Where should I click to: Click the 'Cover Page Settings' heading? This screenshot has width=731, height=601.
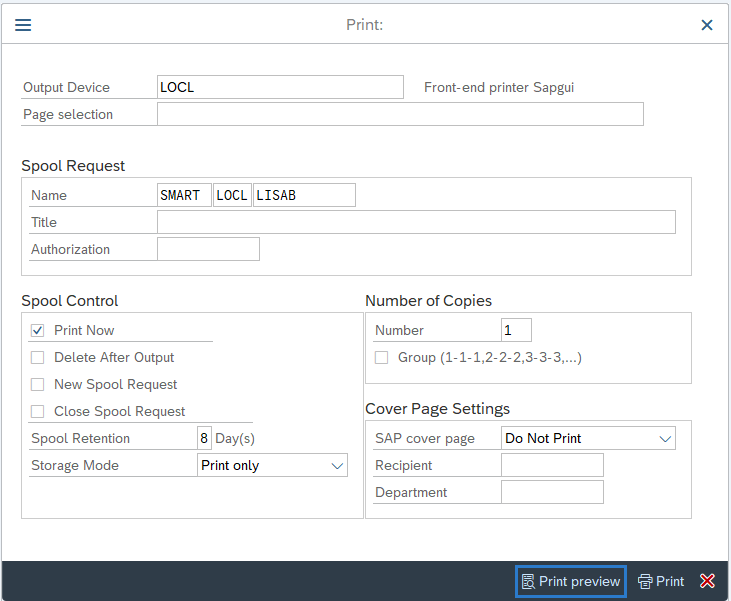(x=437, y=408)
